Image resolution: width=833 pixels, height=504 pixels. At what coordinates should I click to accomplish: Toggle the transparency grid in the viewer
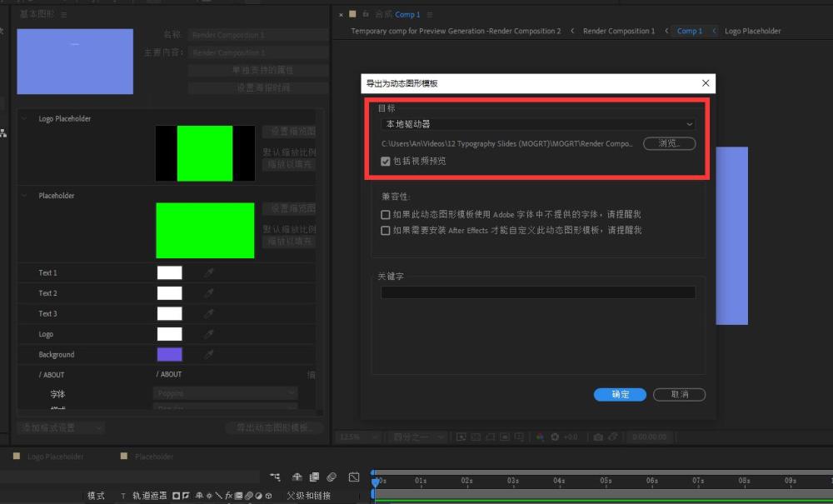476,437
